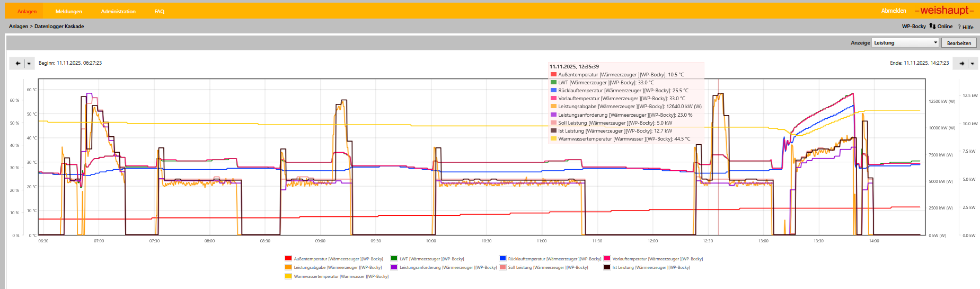980x289 pixels.
Task: Click the red Außentemperatur legend square
Action: click(x=288, y=259)
